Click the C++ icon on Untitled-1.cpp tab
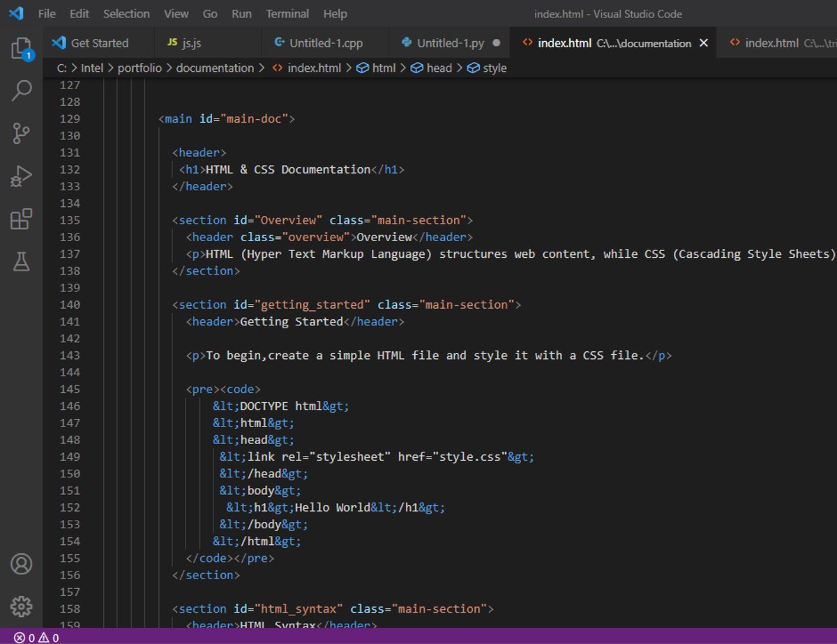 [x=280, y=43]
